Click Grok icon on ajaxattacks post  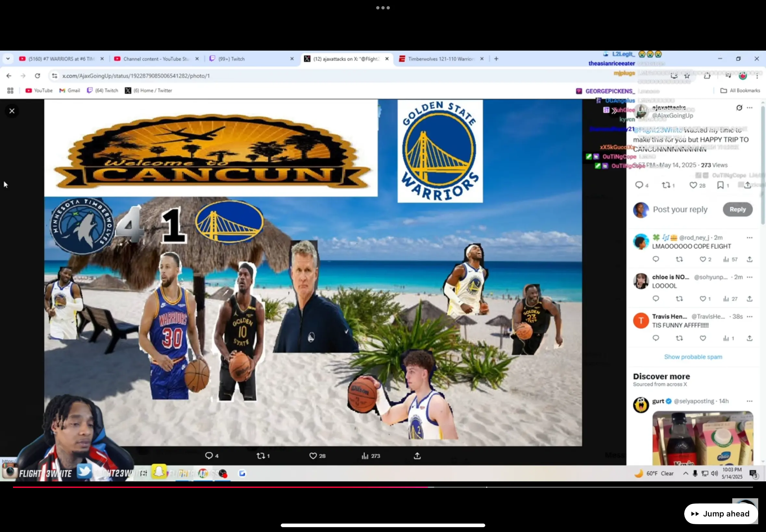[x=739, y=108]
